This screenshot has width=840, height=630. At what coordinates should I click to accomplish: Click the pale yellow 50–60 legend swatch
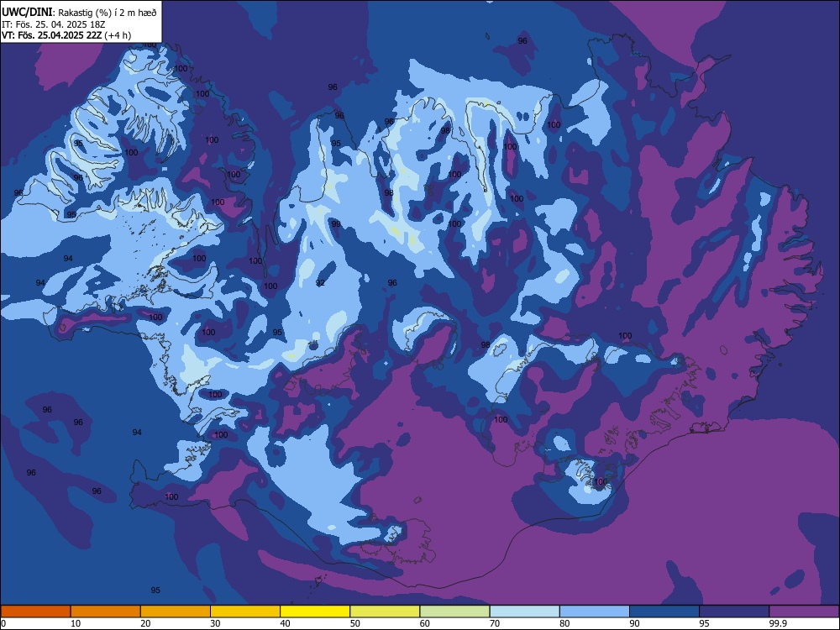click(385, 612)
